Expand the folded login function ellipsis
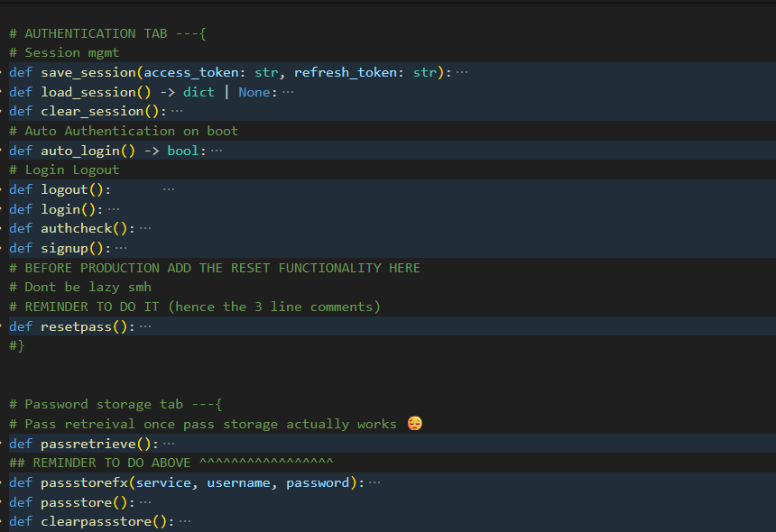Image resolution: width=776 pixels, height=532 pixels. pyautogui.click(x=114, y=209)
